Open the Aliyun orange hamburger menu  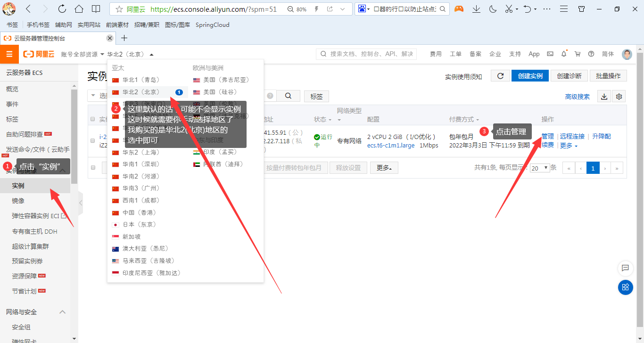pos(9,54)
